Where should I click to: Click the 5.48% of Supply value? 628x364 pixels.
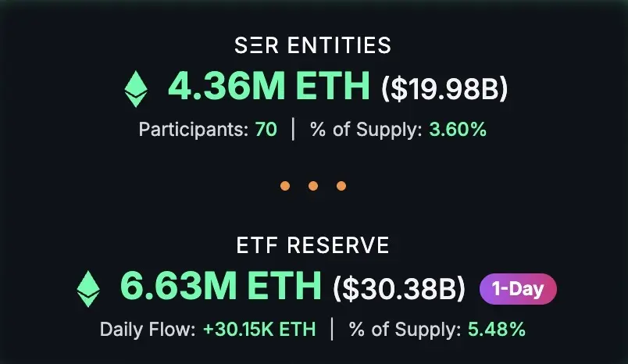(497, 329)
